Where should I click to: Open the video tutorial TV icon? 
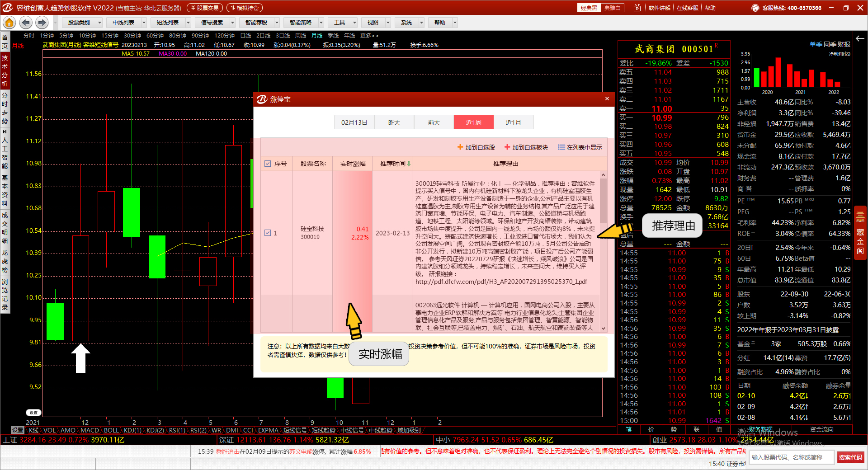point(637,8)
